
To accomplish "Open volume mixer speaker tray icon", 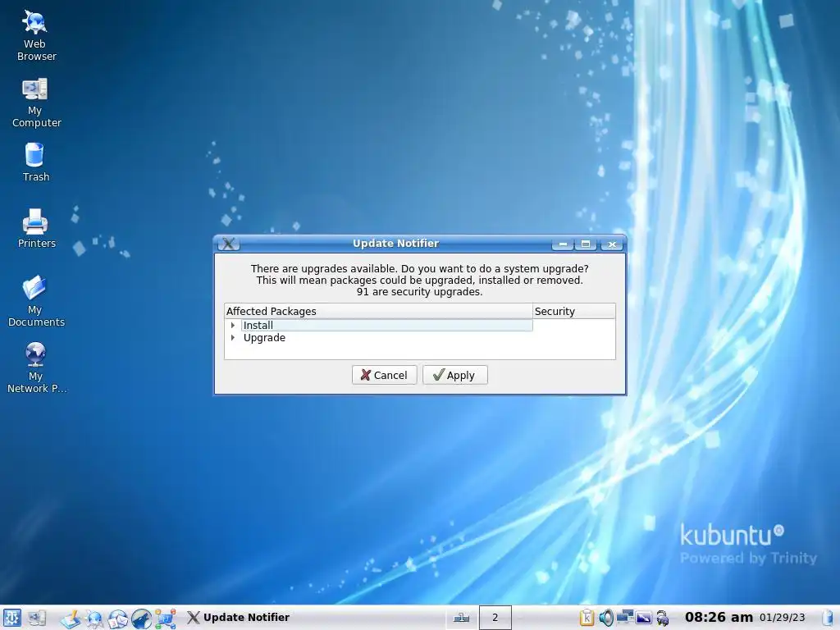I will click(606, 618).
